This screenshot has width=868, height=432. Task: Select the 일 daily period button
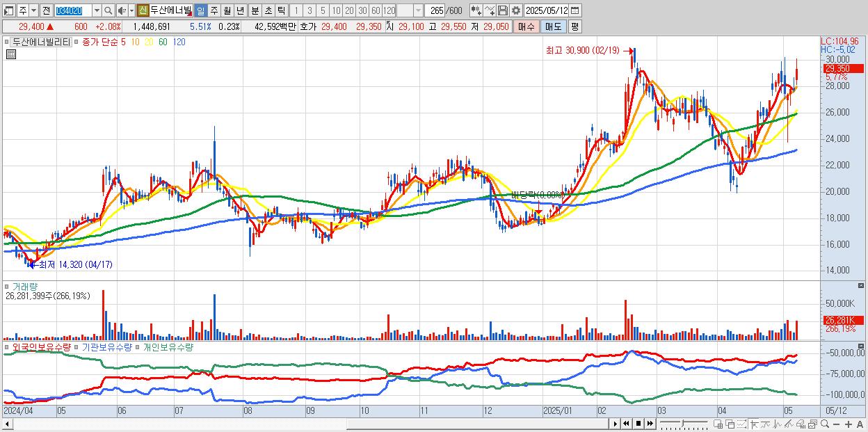coord(200,11)
